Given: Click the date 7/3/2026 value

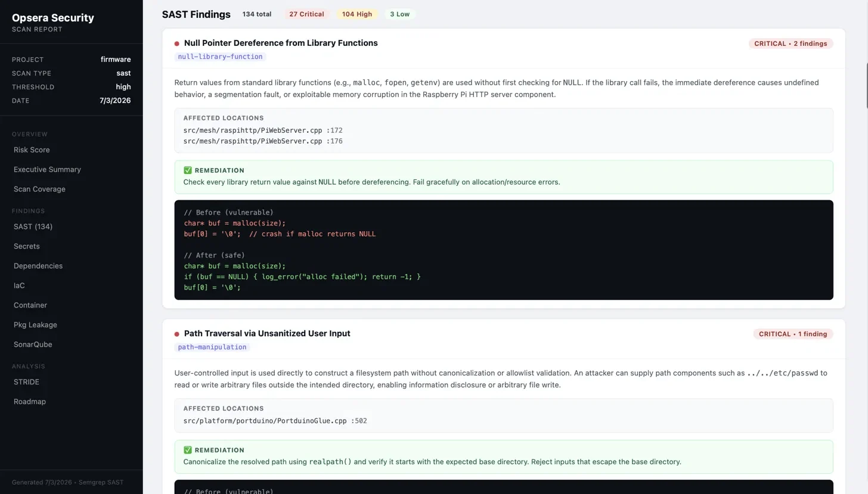Looking at the screenshot, I should click(x=115, y=101).
